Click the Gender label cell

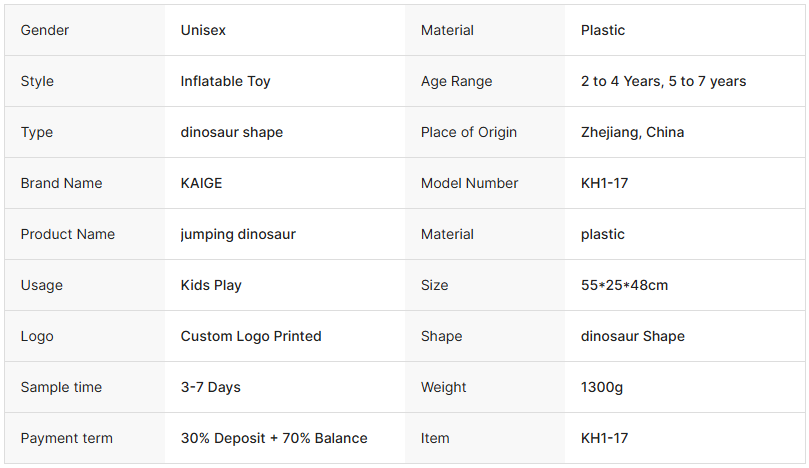click(x=45, y=30)
